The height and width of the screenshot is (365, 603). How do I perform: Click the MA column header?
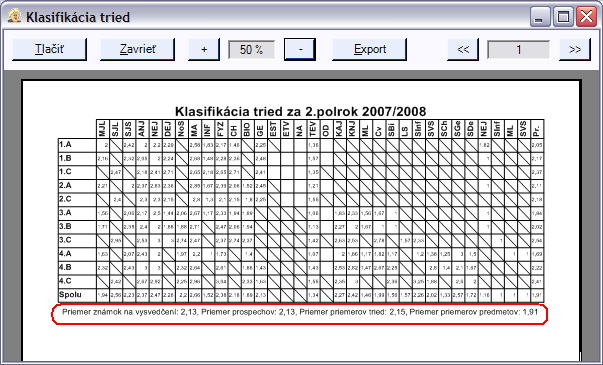point(195,129)
